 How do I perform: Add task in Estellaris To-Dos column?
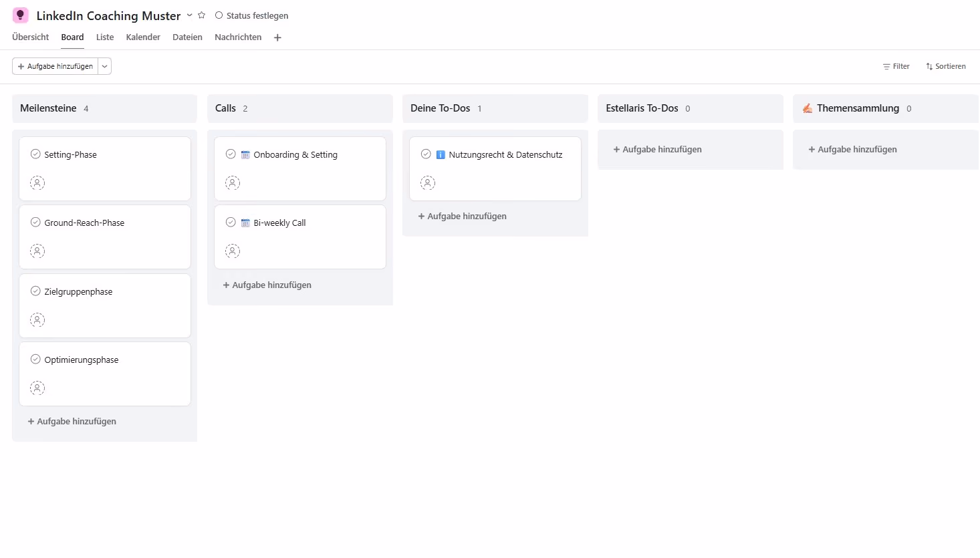click(x=658, y=150)
